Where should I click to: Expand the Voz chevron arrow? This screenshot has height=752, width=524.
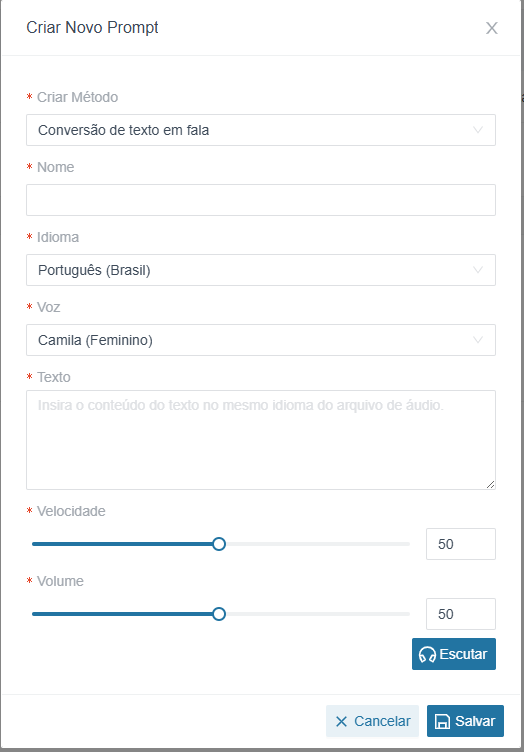[x=478, y=340]
